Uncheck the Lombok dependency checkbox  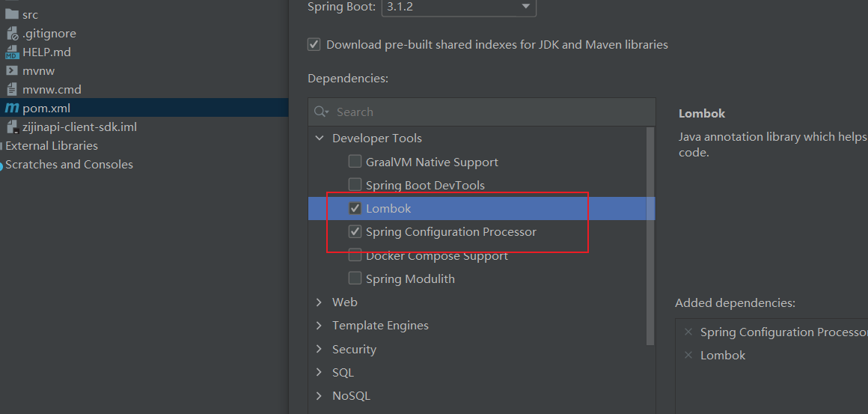point(355,209)
